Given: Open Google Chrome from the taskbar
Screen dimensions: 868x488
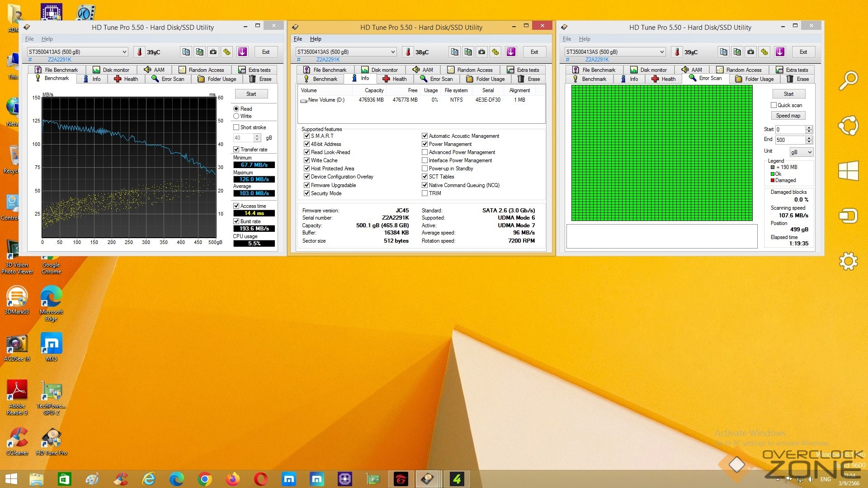Looking at the screenshot, I should tap(204, 479).
